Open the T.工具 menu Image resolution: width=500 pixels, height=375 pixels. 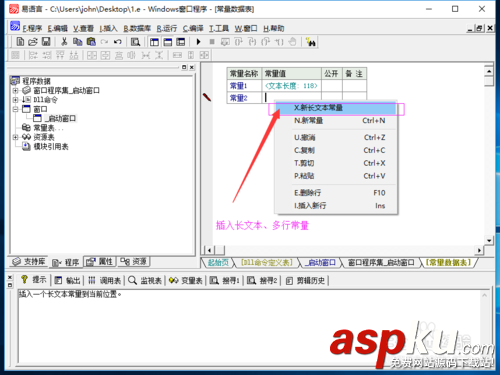click(219, 28)
